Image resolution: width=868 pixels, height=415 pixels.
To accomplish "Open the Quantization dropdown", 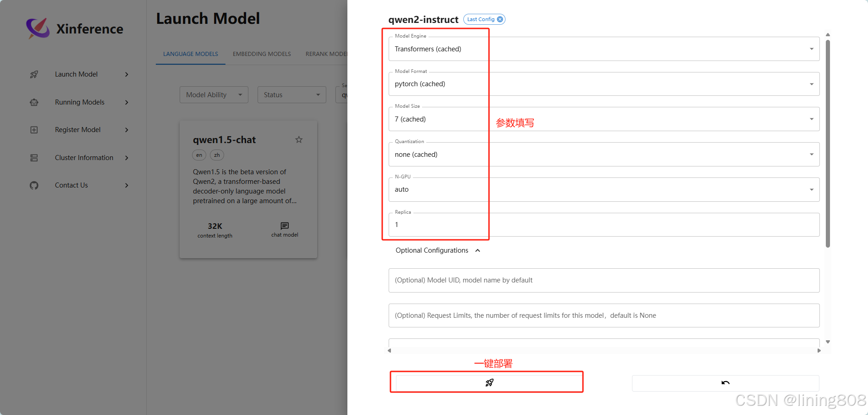I will coord(604,155).
